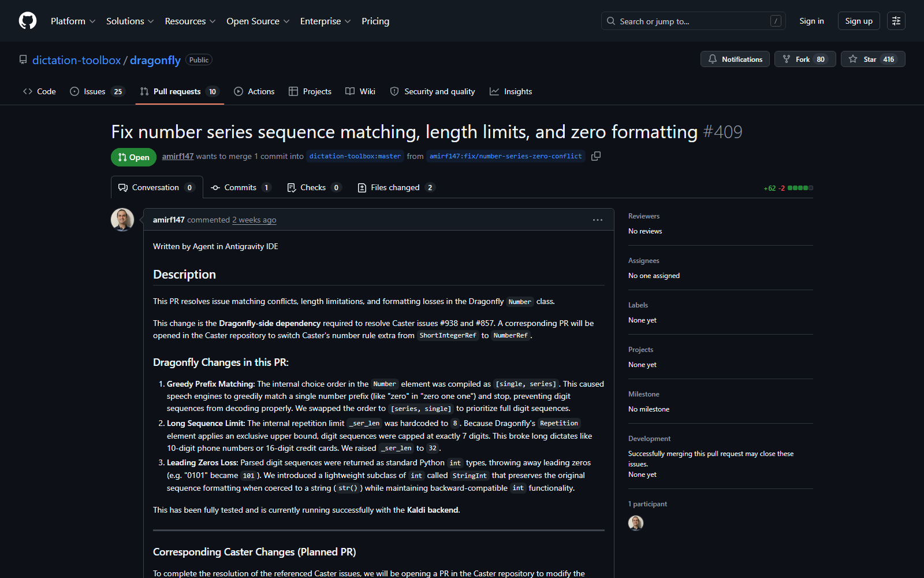Click the participant avatar in sidebar
Viewport: 924px width, 578px height.
pos(636,523)
